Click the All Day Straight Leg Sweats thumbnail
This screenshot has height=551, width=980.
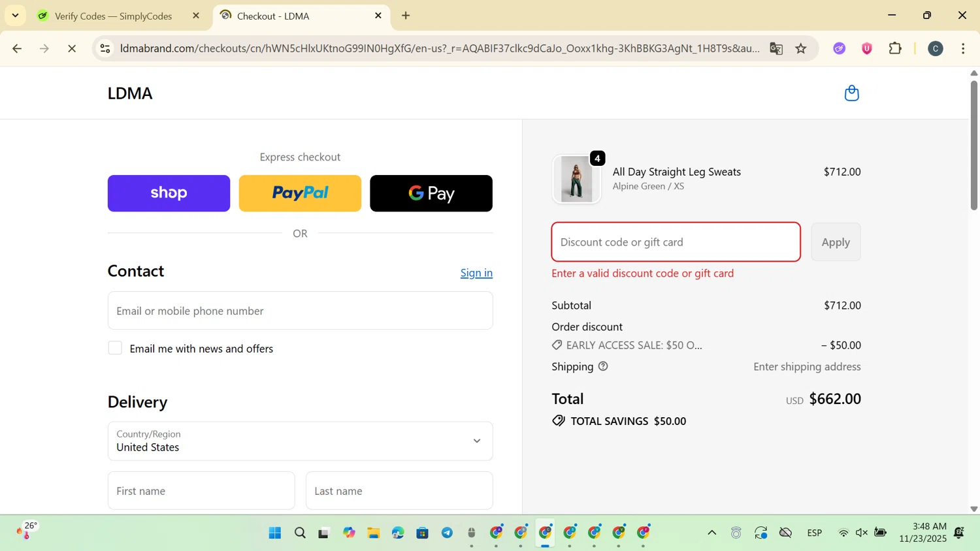coord(576,180)
